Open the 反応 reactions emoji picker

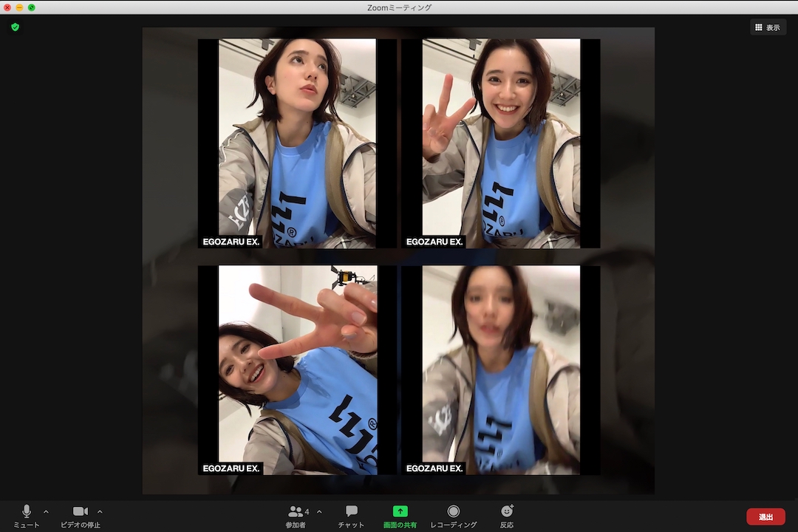pyautogui.click(x=507, y=512)
